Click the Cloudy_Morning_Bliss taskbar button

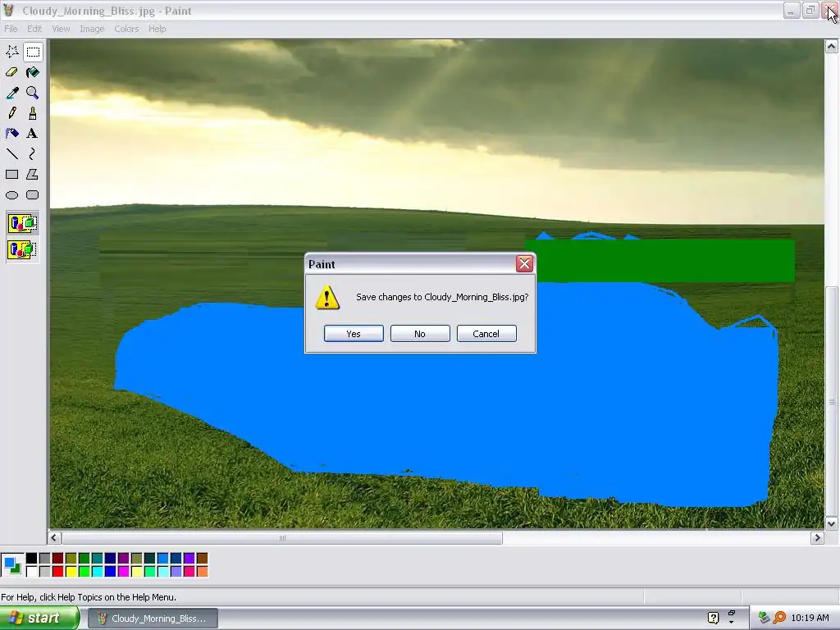point(153,619)
